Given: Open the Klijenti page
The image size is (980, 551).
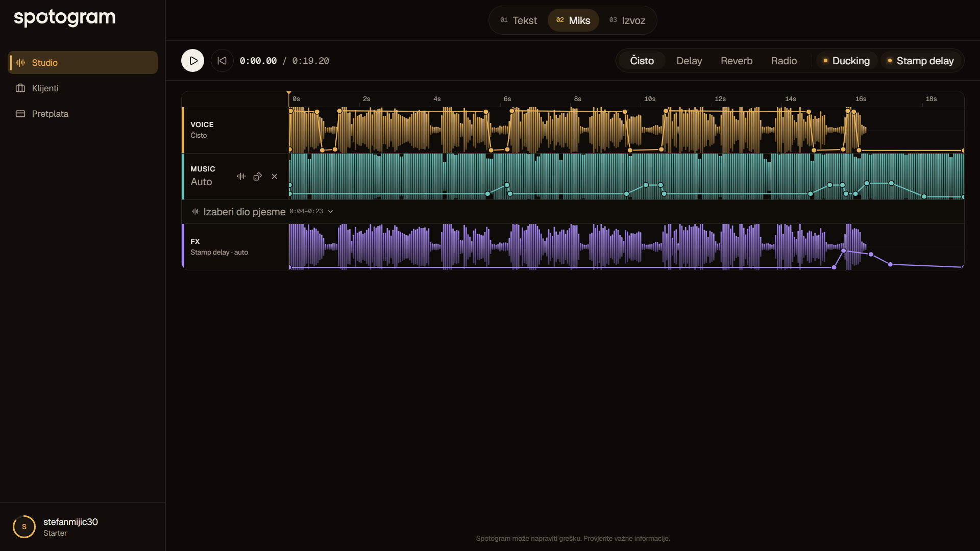Looking at the screenshot, I should tap(83, 88).
